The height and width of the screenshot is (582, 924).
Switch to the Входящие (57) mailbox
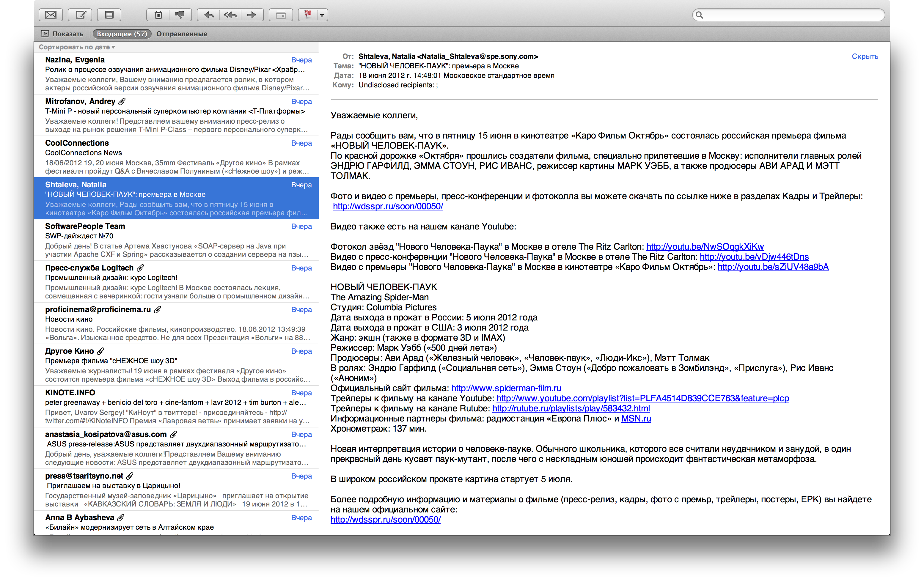122,34
